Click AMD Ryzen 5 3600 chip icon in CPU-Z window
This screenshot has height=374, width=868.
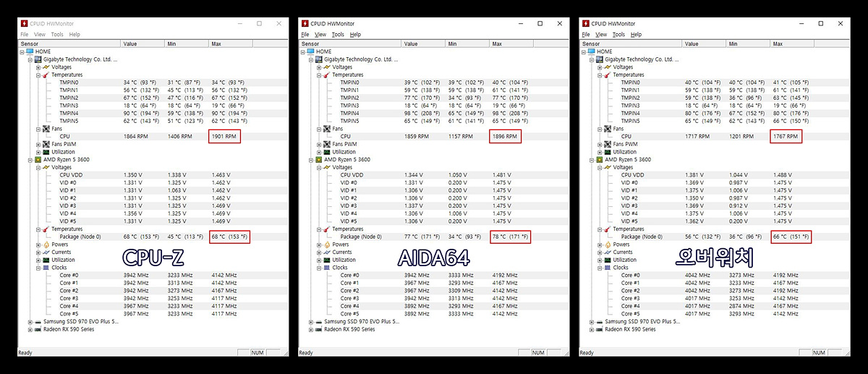coord(38,159)
